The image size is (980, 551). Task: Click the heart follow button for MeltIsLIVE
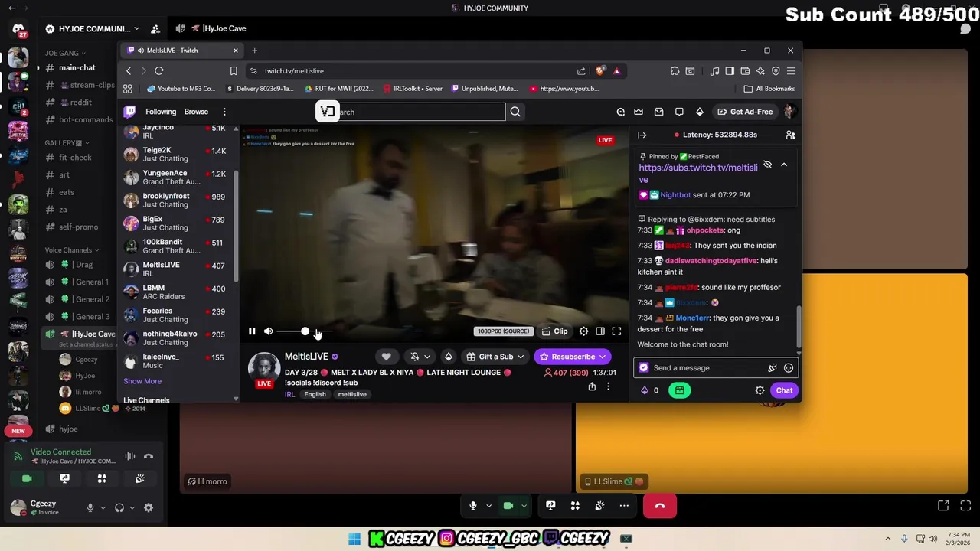coord(387,357)
